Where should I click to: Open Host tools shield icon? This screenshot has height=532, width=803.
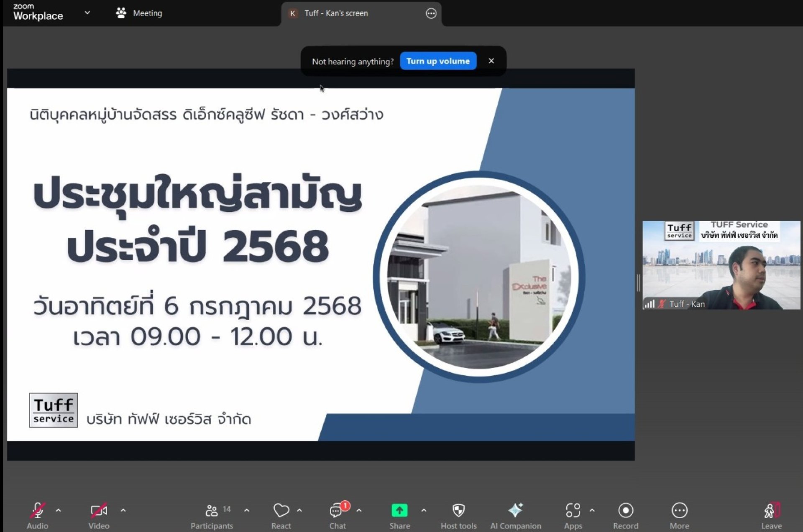pos(458,510)
